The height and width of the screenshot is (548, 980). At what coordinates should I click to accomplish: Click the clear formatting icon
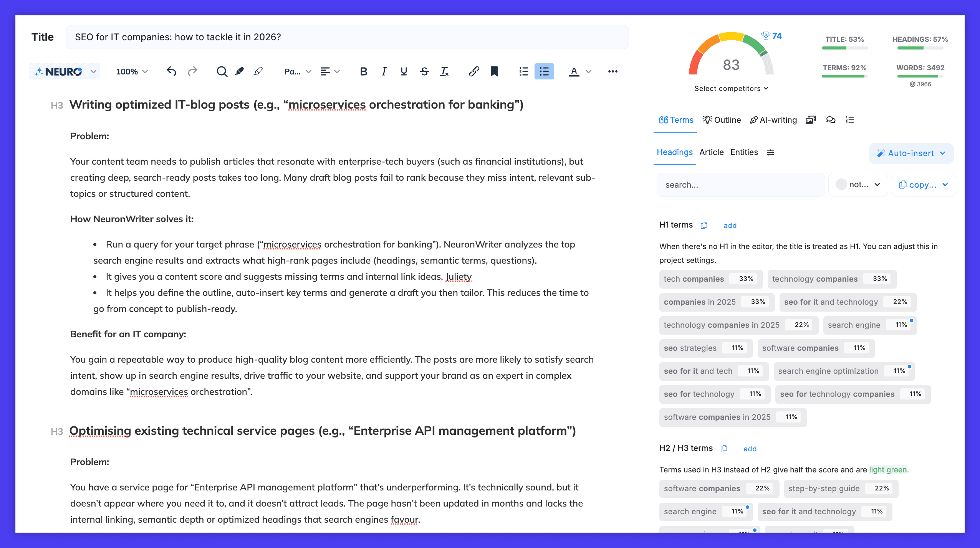pyautogui.click(x=444, y=71)
